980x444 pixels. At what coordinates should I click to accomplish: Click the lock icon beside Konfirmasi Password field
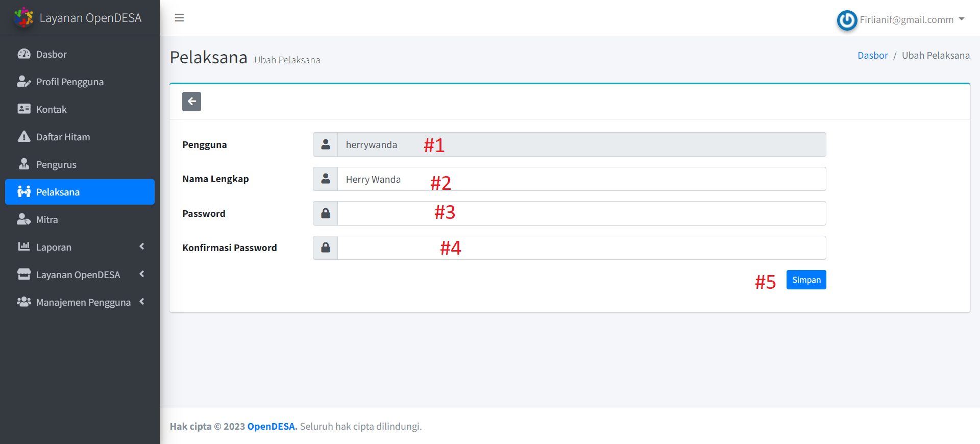(x=326, y=248)
